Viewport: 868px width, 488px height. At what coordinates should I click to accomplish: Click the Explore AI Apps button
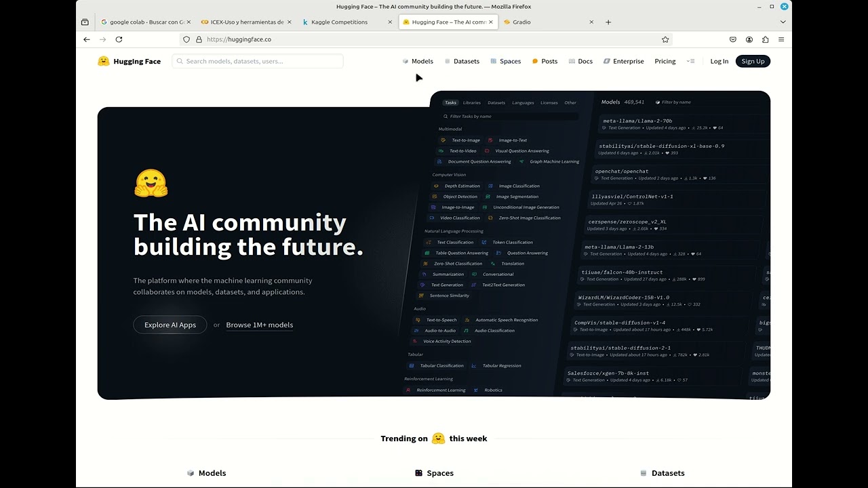pyautogui.click(x=170, y=325)
